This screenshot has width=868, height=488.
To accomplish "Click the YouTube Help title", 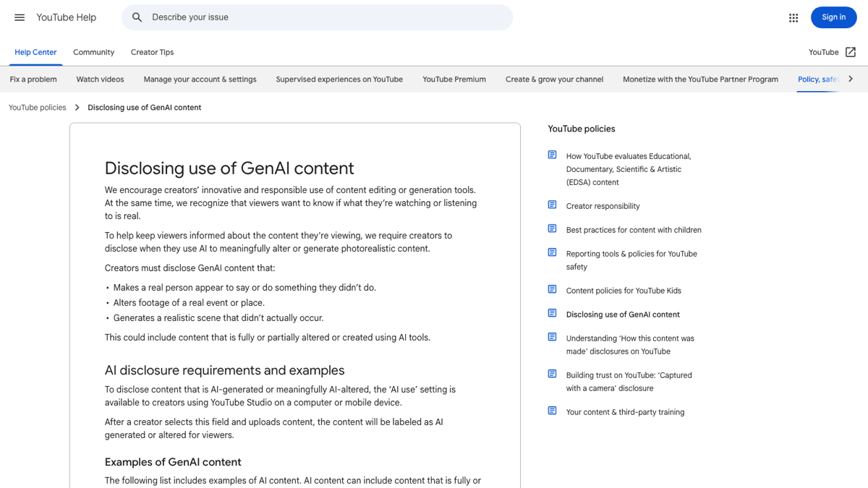I will [x=67, y=17].
